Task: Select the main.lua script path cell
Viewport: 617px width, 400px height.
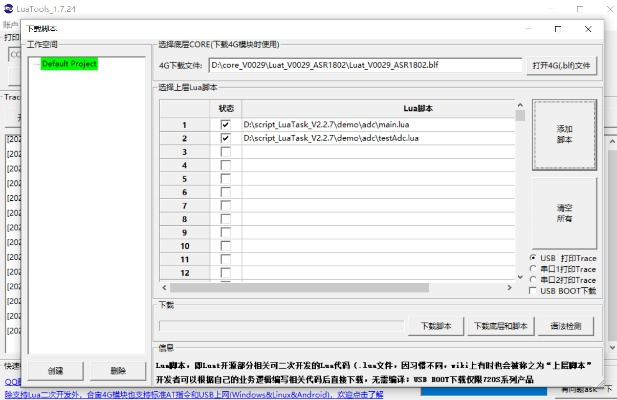Action: (378, 125)
